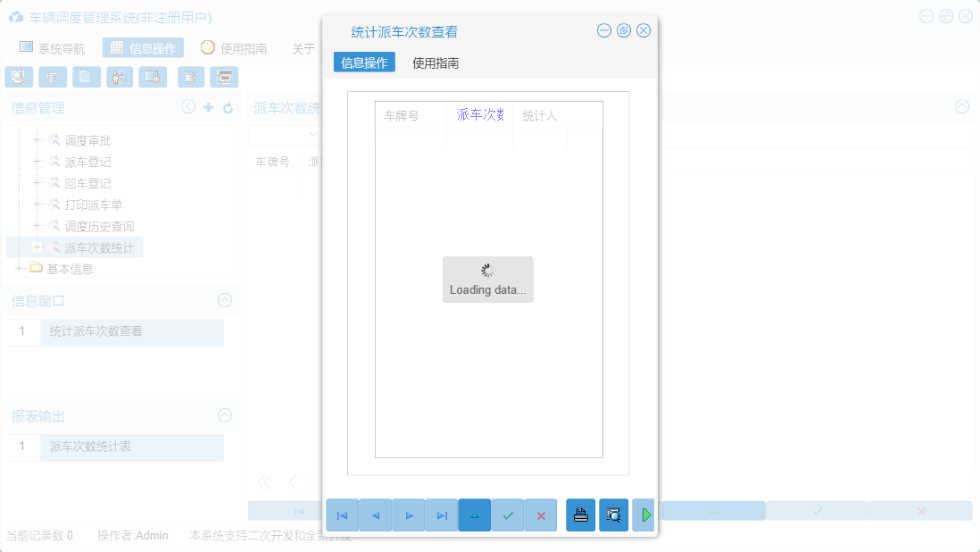Open the user management toolbar icon

point(118,77)
